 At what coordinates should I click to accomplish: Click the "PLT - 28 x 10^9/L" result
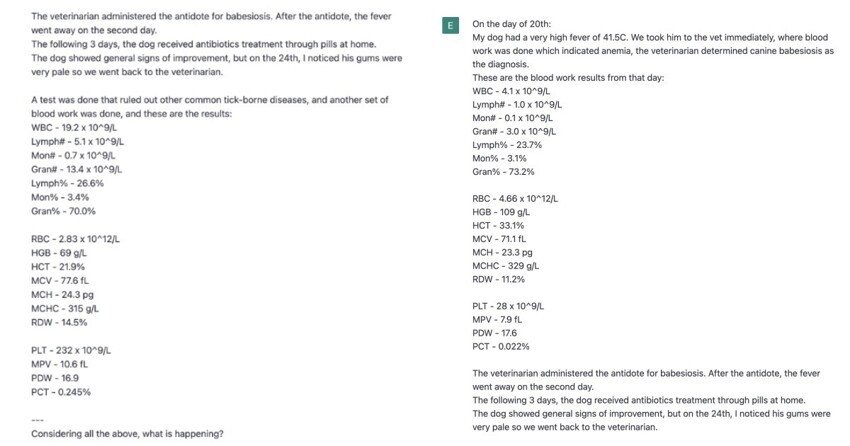pyautogui.click(x=509, y=305)
